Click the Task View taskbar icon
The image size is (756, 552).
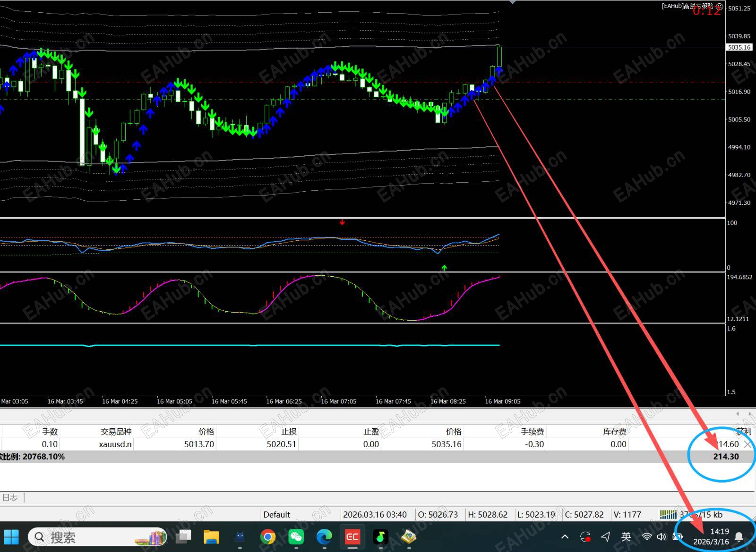183,536
